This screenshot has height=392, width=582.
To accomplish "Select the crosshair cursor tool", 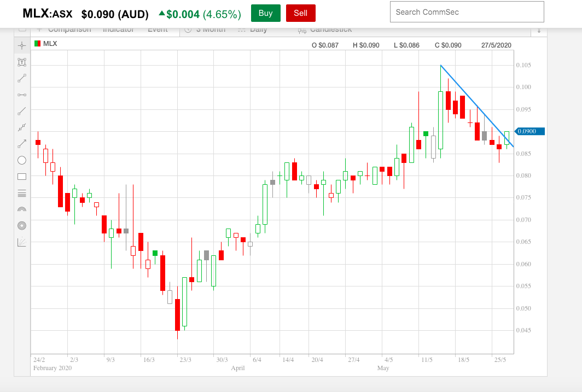I will click(22, 45).
